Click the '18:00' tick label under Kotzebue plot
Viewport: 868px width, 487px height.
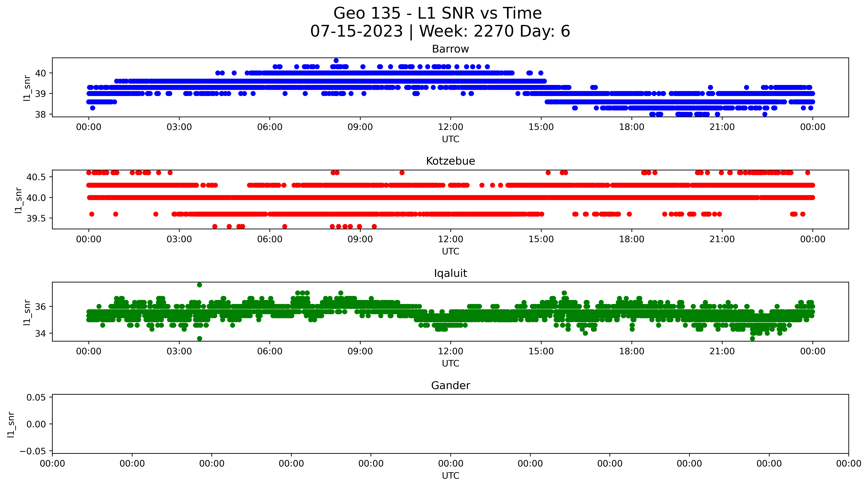[631, 239]
